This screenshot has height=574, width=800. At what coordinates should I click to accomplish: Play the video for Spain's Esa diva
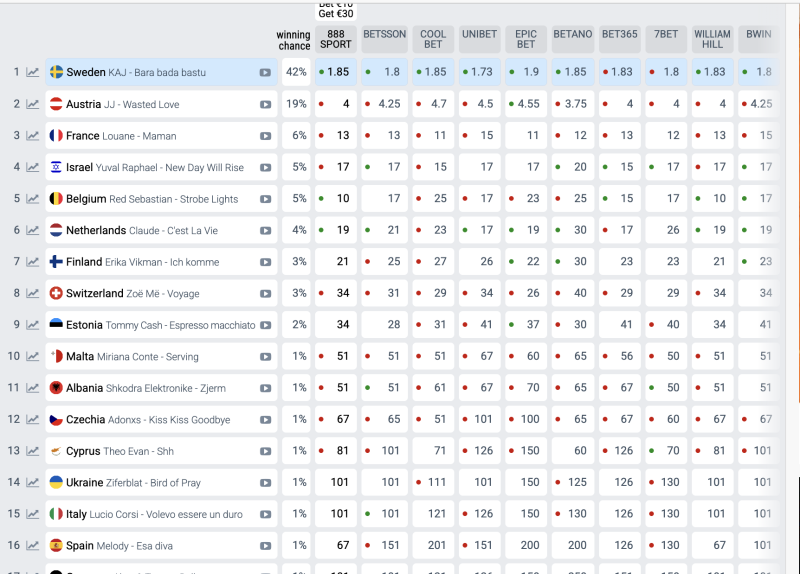pyautogui.click(x=265, y=546)
